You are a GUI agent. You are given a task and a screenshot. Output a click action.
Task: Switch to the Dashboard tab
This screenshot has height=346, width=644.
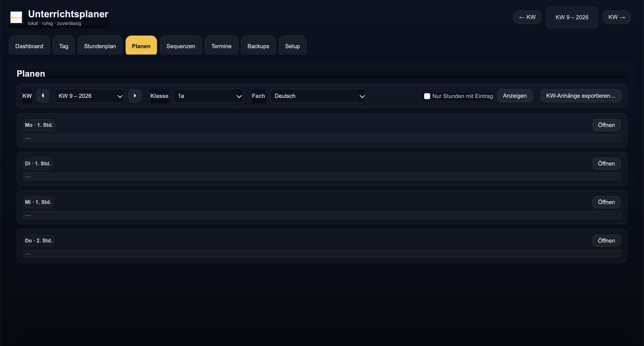click(x=29, y=46)
